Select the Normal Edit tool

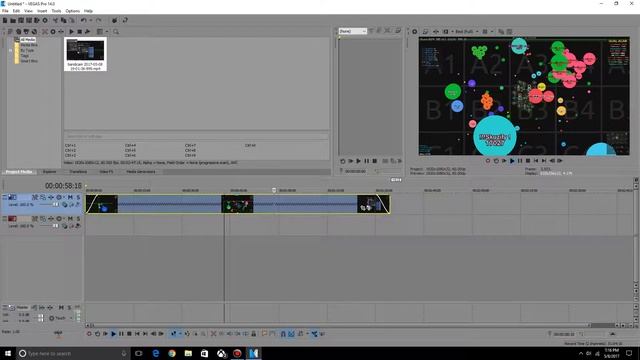pos(173,334)
